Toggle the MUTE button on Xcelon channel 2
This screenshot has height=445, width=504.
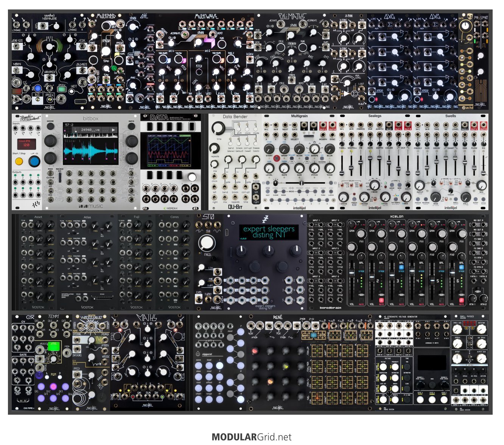click(381, 300)
